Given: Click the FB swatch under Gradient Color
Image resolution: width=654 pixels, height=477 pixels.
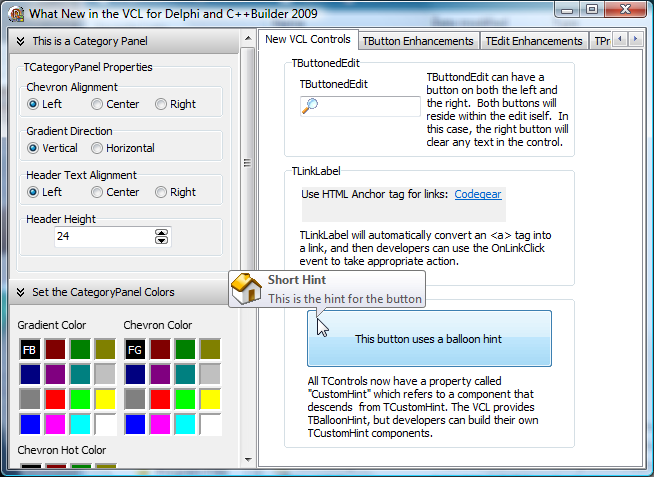Looking at the screenshot, I should 30,349.
